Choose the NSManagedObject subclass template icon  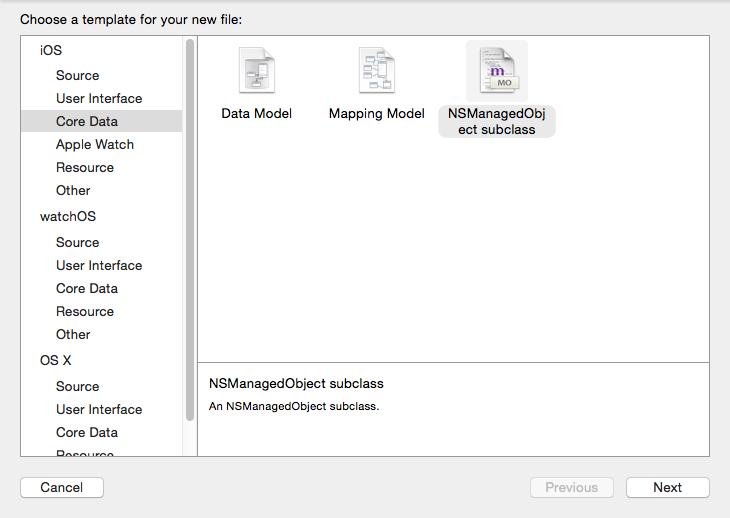(497, 70)
